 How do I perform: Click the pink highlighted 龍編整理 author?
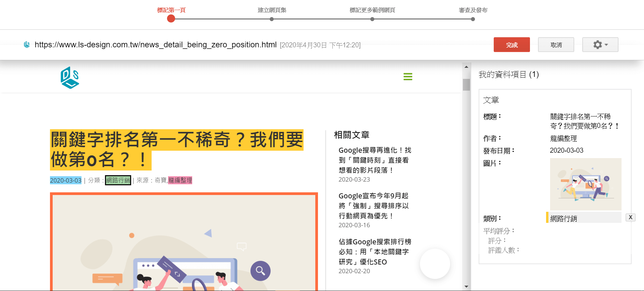click(180, 180)
